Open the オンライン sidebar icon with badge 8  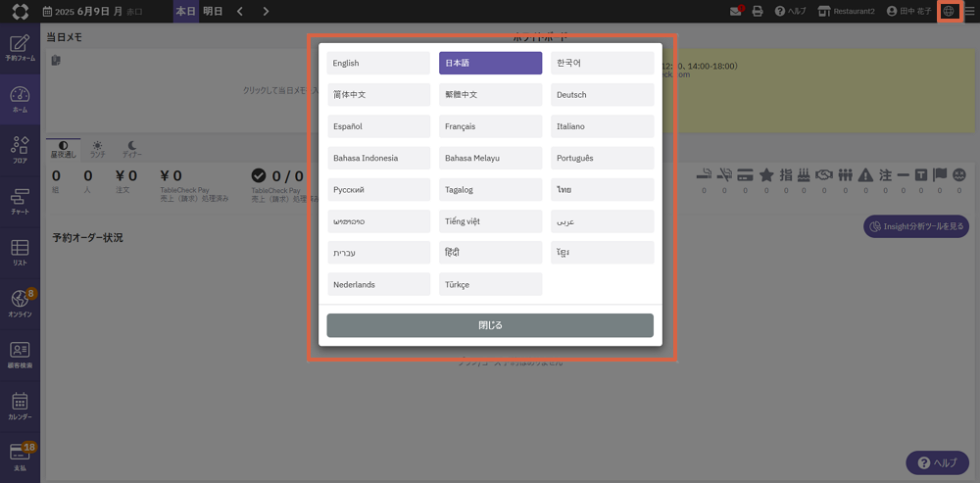tap(20, 305)
